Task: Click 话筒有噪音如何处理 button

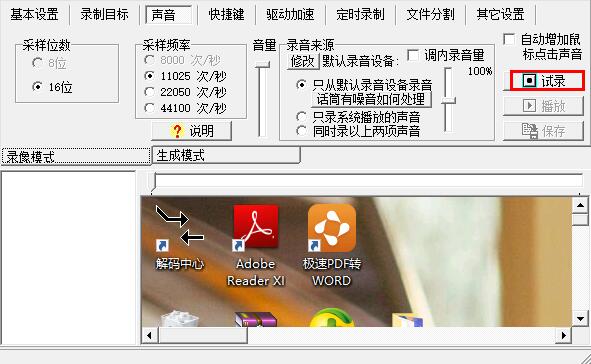Action: tap(371, 99)
